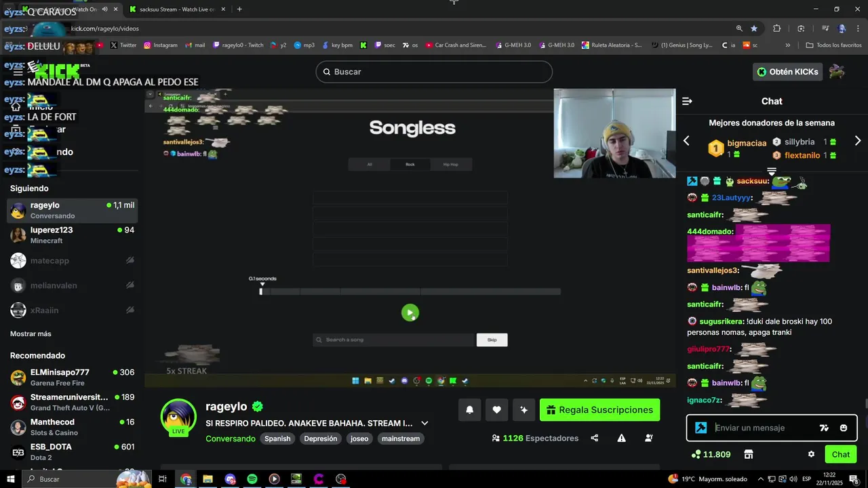The width and height of the screenshot is (868, 488).
Task: Focus the Kick 'Buscar' search field
Action: click(x=434, y=71)
